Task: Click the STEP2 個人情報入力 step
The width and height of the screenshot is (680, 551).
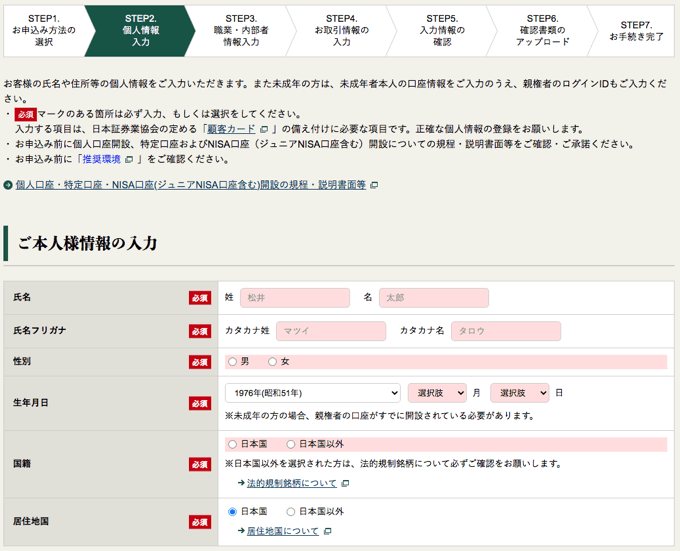Action: 141,31
